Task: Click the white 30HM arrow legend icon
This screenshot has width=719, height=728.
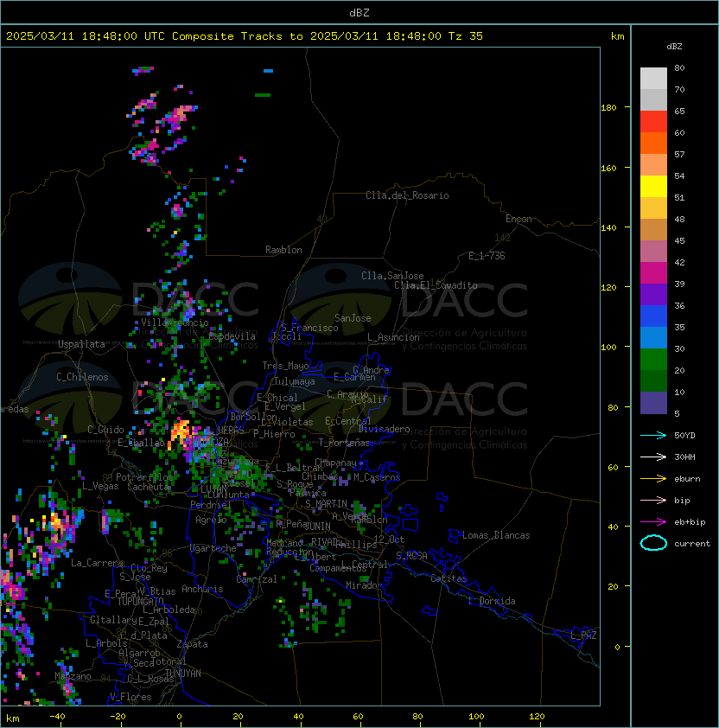Action: (653, 457)
